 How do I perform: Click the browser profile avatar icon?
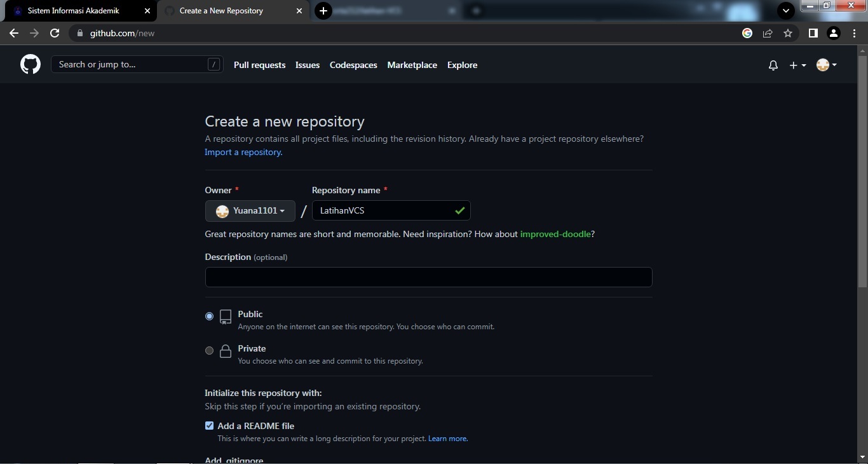[834, 33]
